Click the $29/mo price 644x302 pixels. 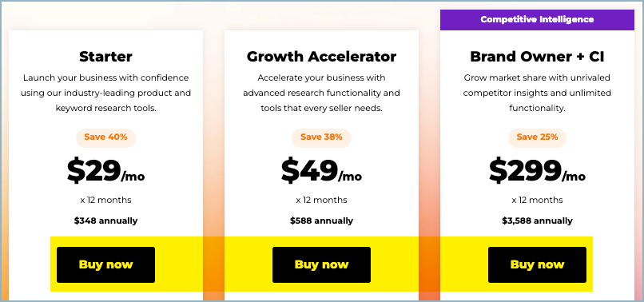pos(105,170)
